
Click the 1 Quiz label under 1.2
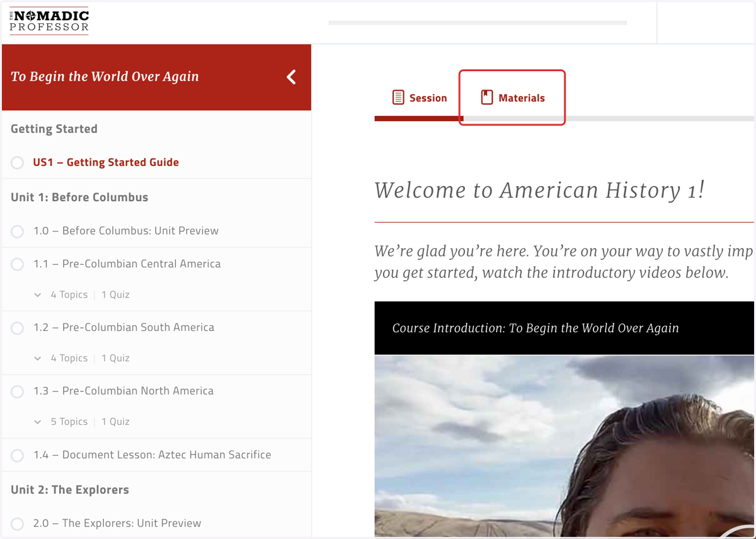pyautogui.click(x=115, y=358)
